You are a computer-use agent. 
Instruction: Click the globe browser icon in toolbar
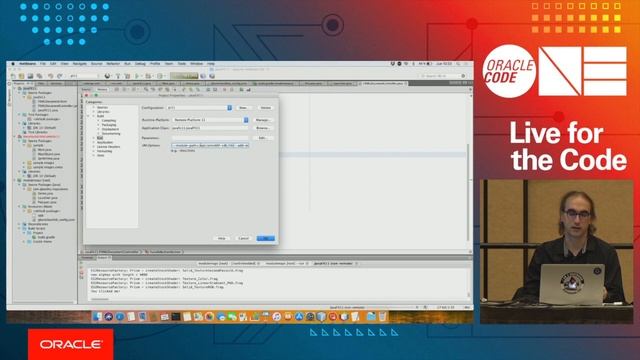(107, 76)
